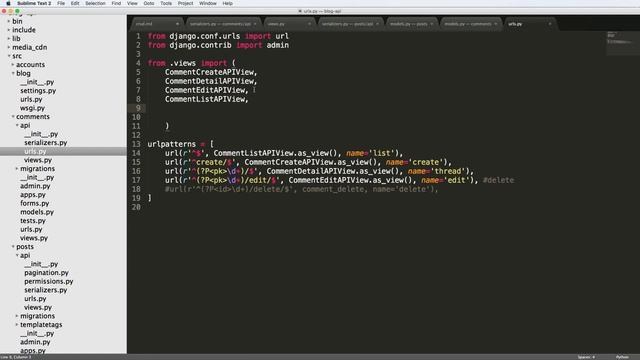640x360 pixels.
Task: Expand the media_cdn folder arrow
Action: coord(9,47)
